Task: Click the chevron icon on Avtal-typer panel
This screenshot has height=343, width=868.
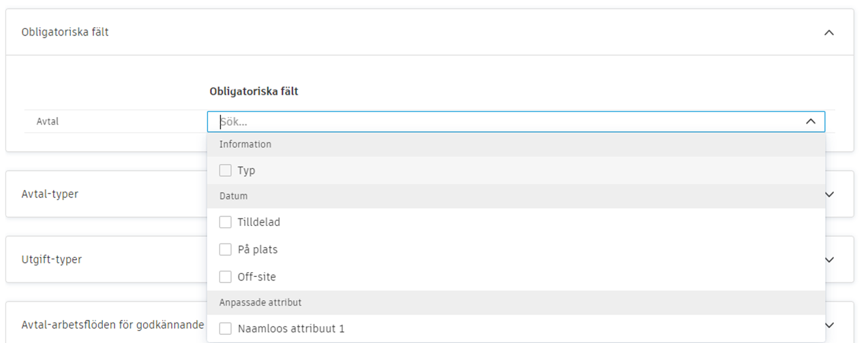Action: click(x=829, y=194)
